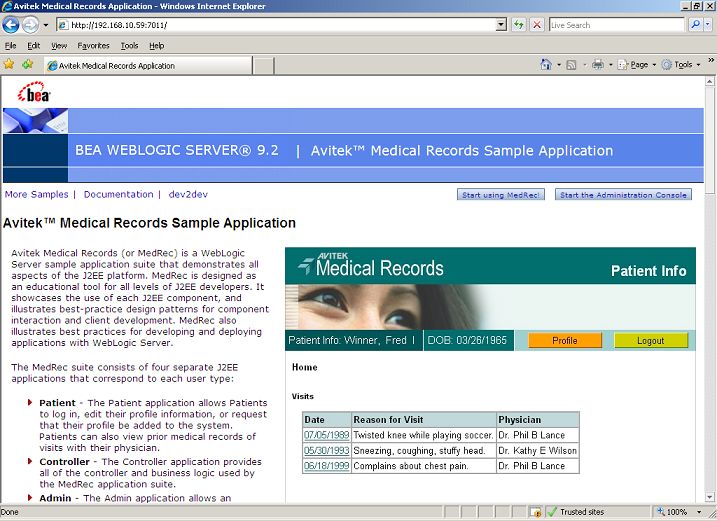Click the page scrollbar down arrow
The height and width of the screenshot is (521, 717).
pyautogui.click(x=710, y=497)
